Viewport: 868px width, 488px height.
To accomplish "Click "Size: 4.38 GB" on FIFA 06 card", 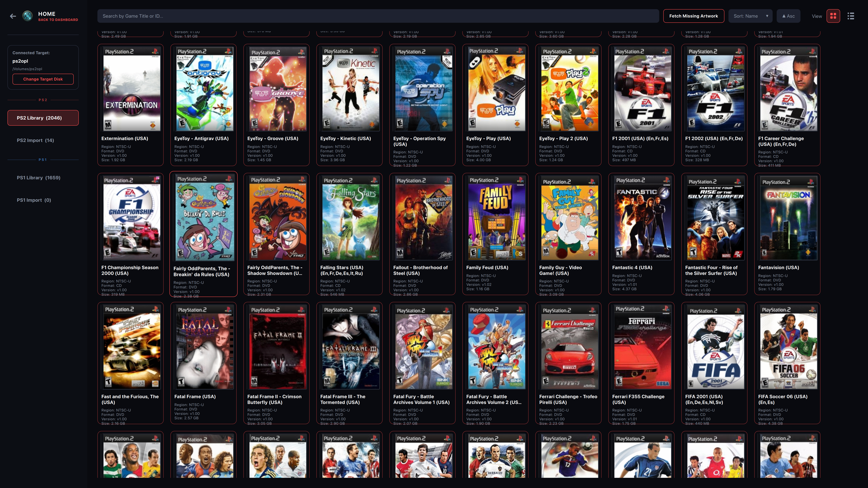I will 770,423.
